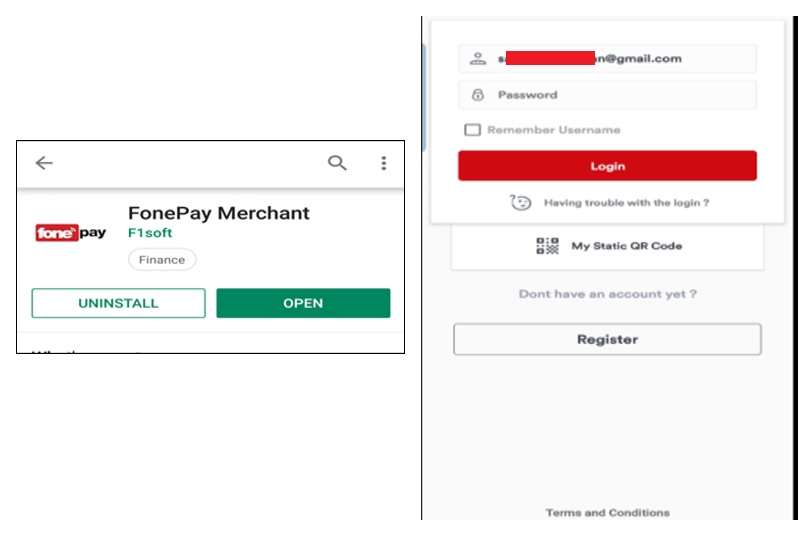Focus the Password input field

620,95
